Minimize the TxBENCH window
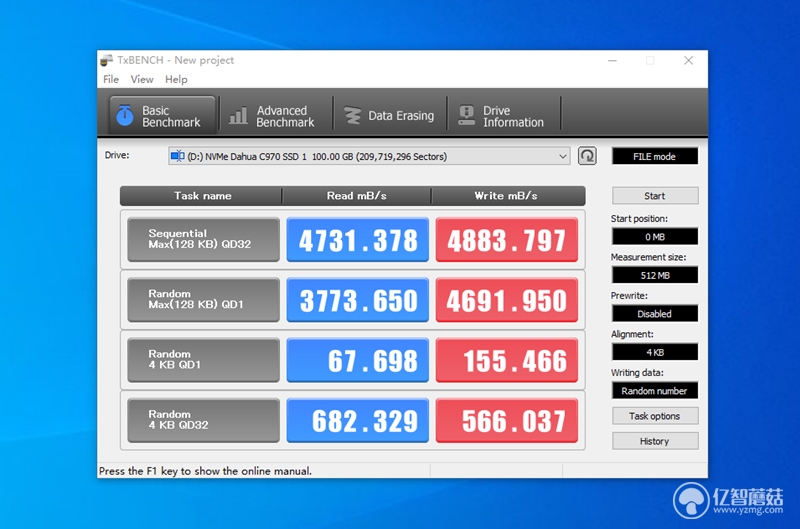The image size is (800, 529). (612, 61)
